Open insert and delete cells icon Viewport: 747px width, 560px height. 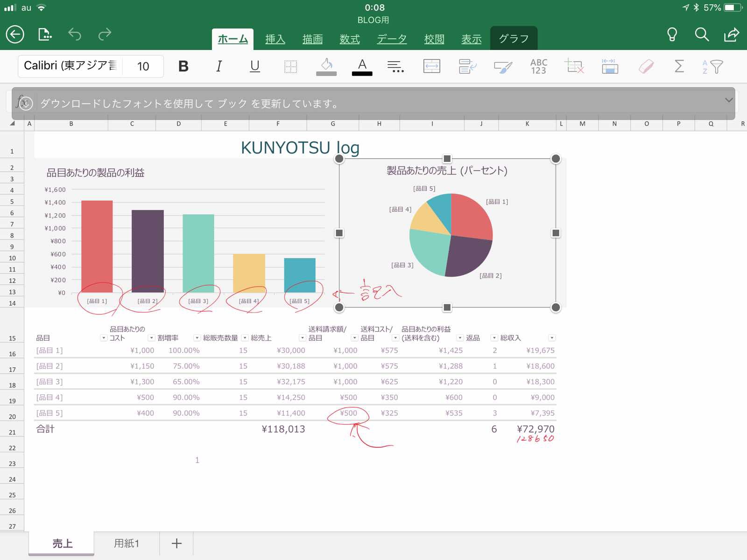point(574,66)
